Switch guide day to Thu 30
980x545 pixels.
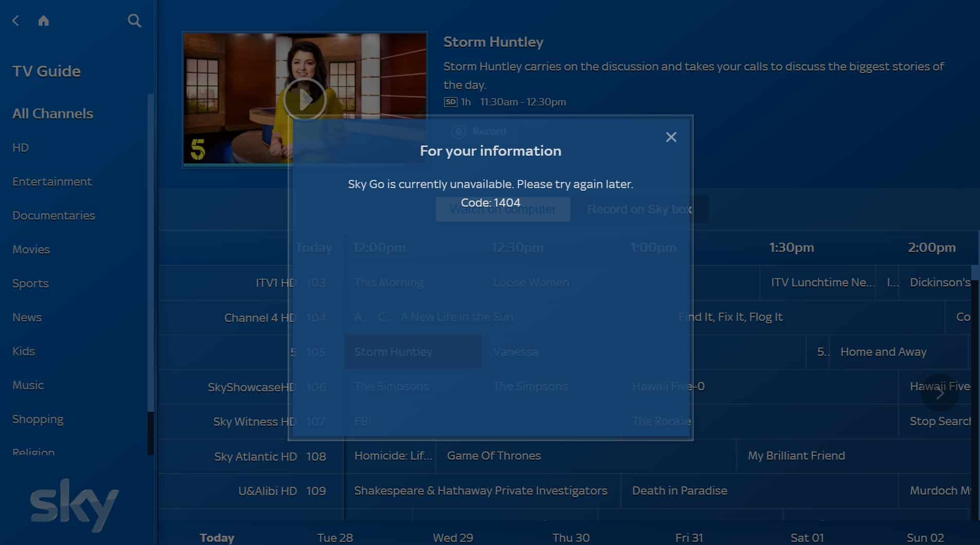571,538
